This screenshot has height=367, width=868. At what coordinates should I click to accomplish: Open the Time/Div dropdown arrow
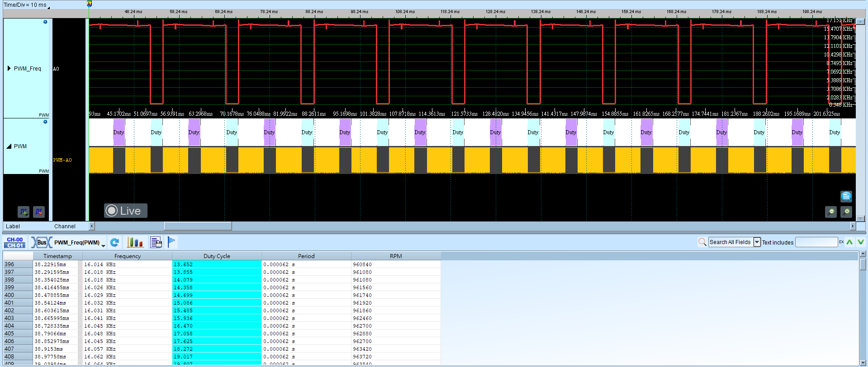pos(48,7)
